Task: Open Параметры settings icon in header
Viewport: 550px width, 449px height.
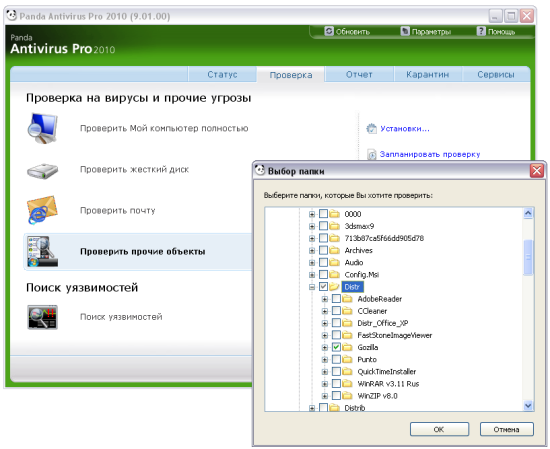Action: pos(405,31)
